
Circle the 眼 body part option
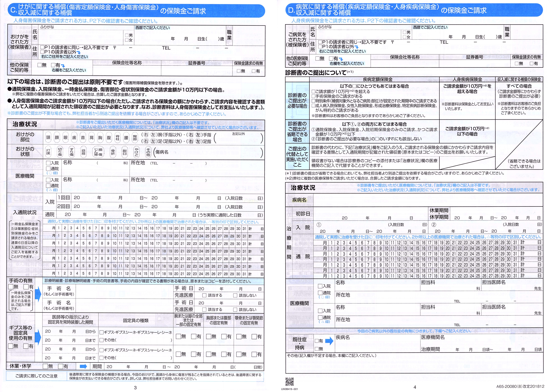[65, 138]
